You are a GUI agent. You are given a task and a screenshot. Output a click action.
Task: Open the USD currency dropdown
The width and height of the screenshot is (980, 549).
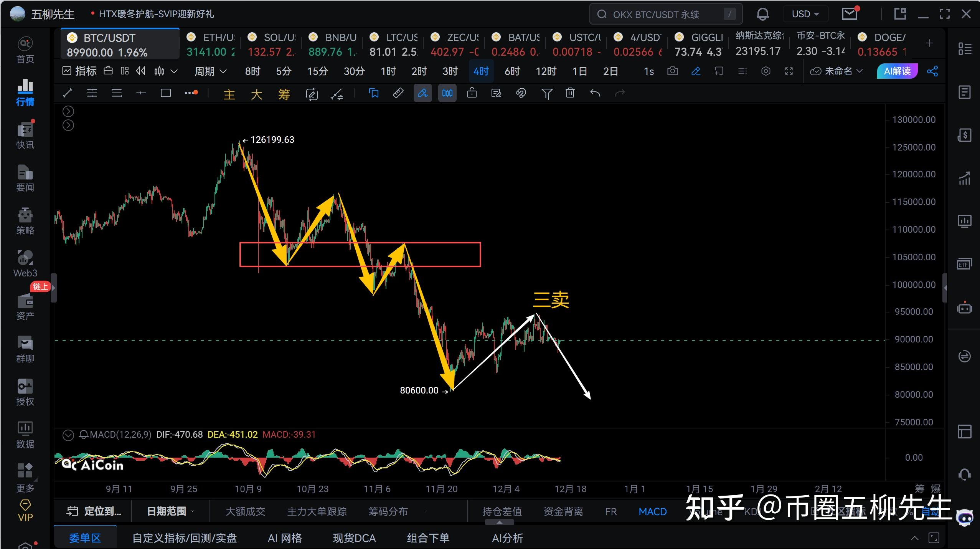coord(805,15)
